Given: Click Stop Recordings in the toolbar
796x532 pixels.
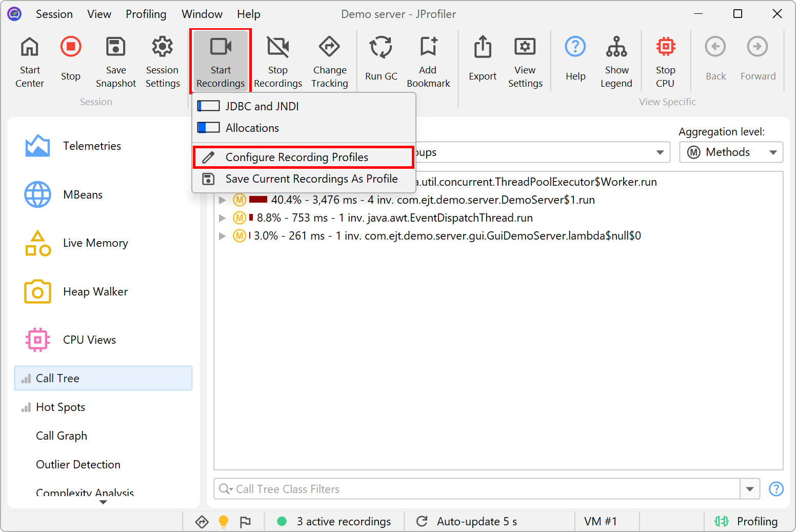Looking at the screenshot, I should [x=278, y=61].
